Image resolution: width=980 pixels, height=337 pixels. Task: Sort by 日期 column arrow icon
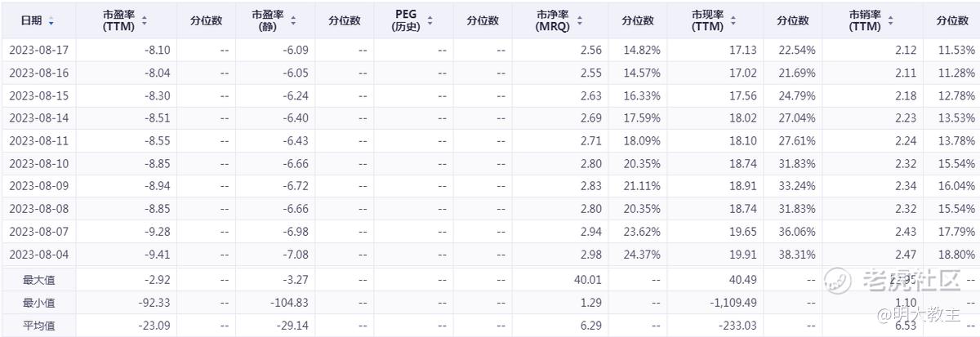coord(51,21)
